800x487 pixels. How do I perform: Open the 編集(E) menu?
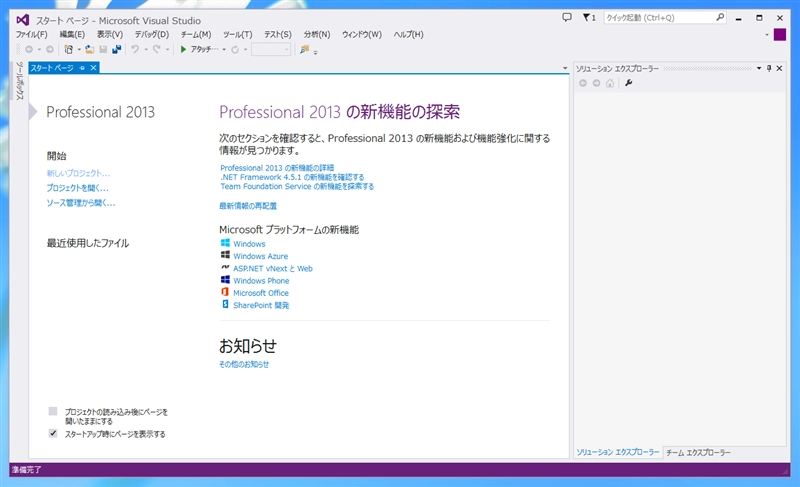click(x=72, y=34)
